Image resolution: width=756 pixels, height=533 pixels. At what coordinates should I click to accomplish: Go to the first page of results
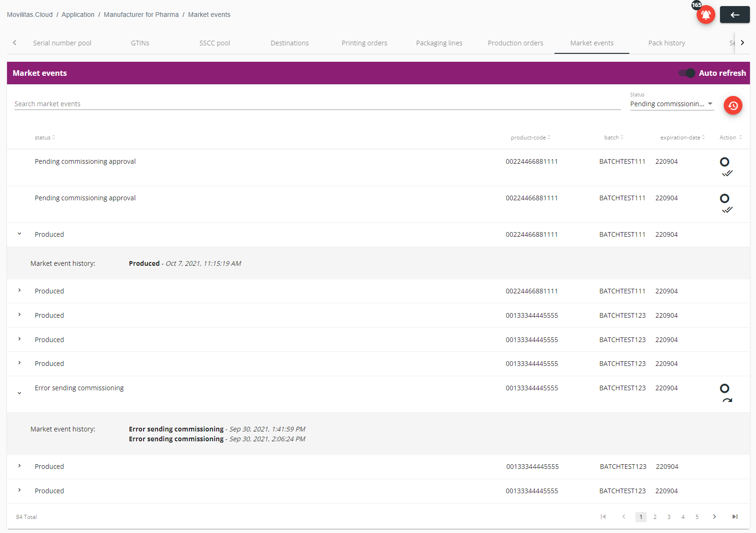(x=603, y=517)
